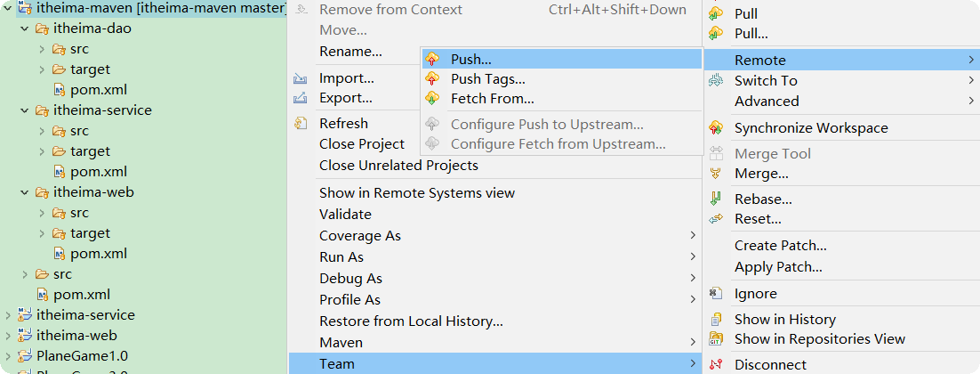Collapse the itheima-dao module
Image resolution: width=980 pixels, height=374 pixels.
point(24,28)
